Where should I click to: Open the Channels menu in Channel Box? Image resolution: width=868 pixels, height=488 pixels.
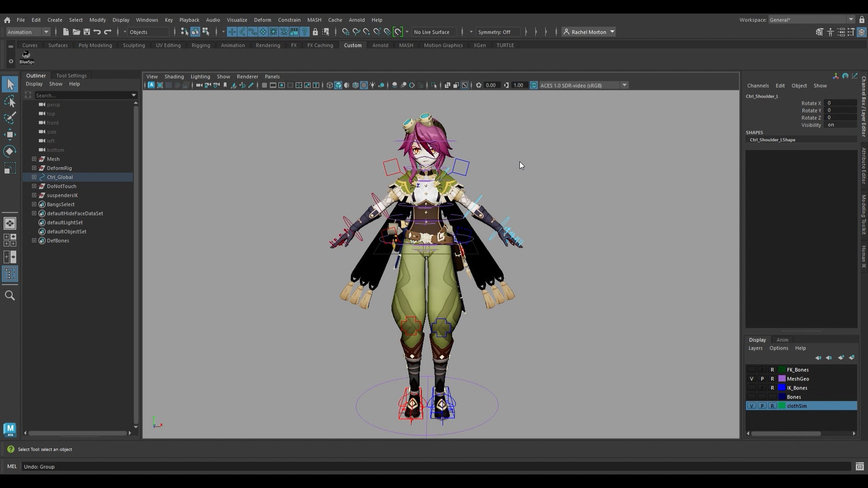point(758,85)
